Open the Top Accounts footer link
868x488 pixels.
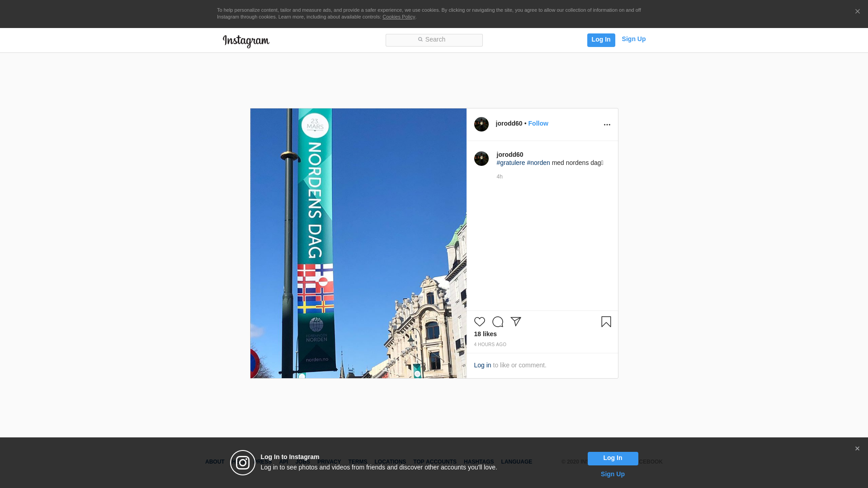pos(434,462)
